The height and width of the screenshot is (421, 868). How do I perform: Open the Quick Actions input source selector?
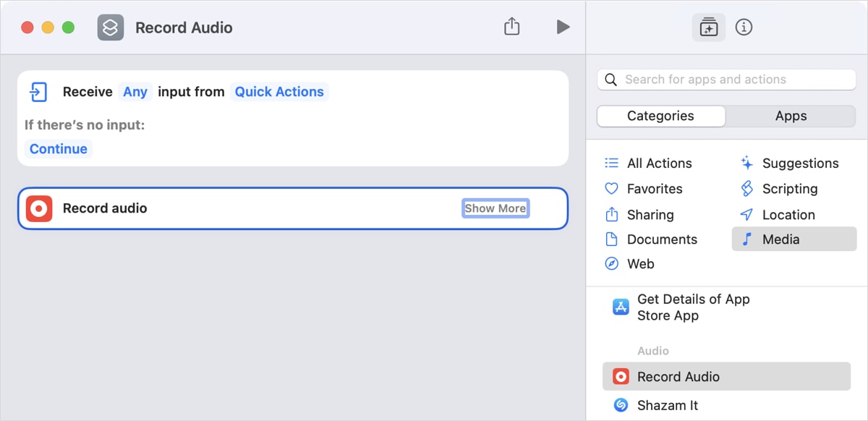[280, 92]
